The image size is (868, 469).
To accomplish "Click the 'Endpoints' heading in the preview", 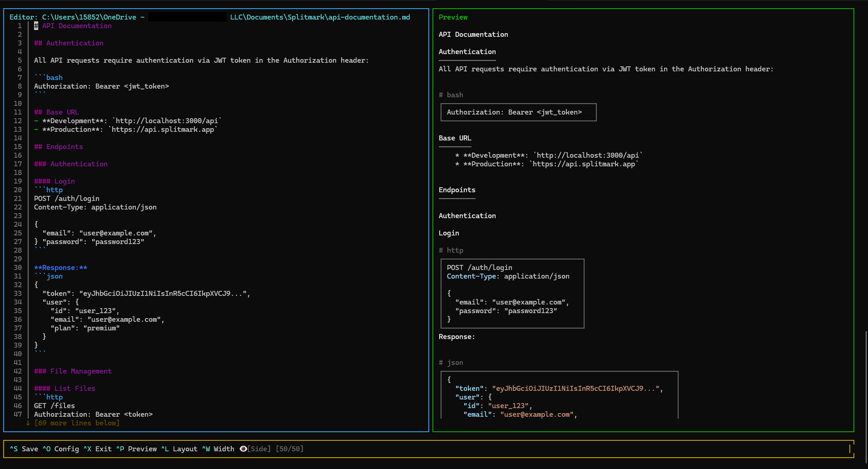I will (457, 190).
